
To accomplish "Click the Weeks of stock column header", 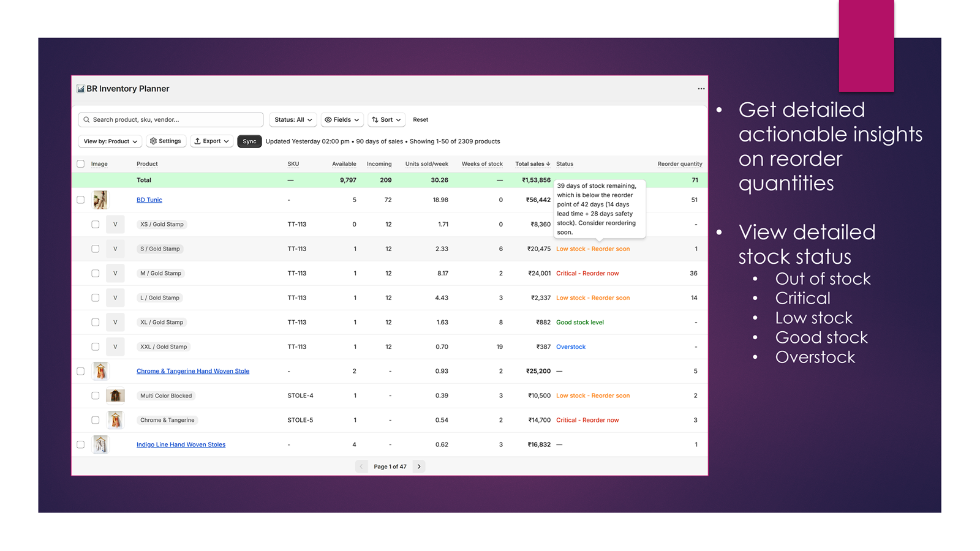I will tap(482, 164).
